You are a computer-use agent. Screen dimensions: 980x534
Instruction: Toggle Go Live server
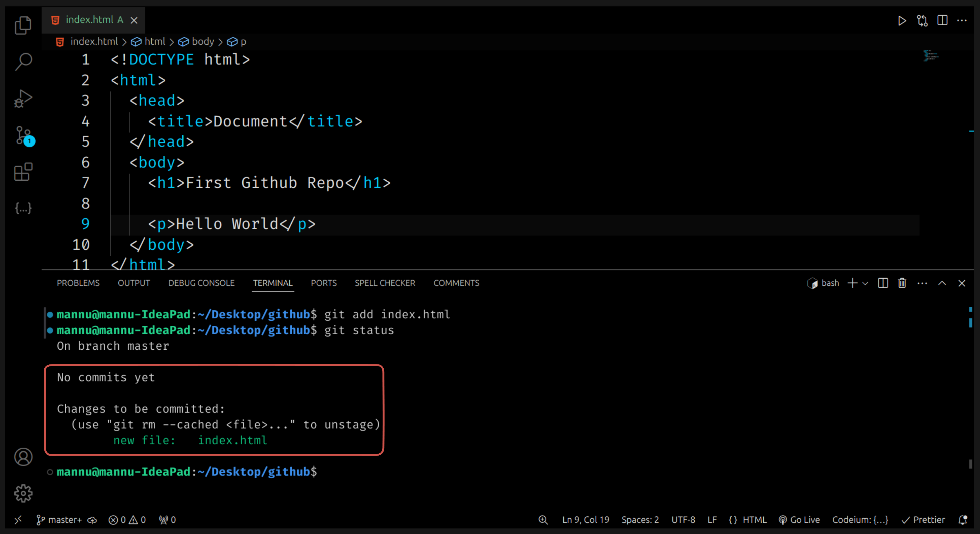tap(800, 520)
